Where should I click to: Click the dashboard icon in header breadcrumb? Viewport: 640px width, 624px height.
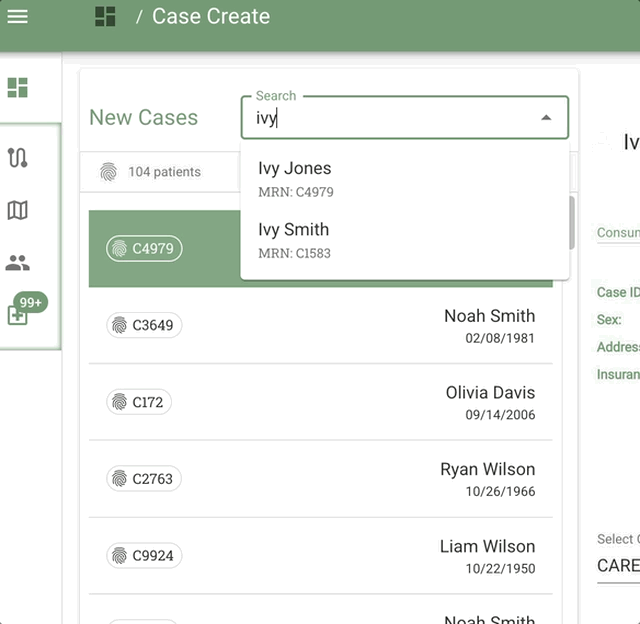pyautogui.click(x=105, y=17)
